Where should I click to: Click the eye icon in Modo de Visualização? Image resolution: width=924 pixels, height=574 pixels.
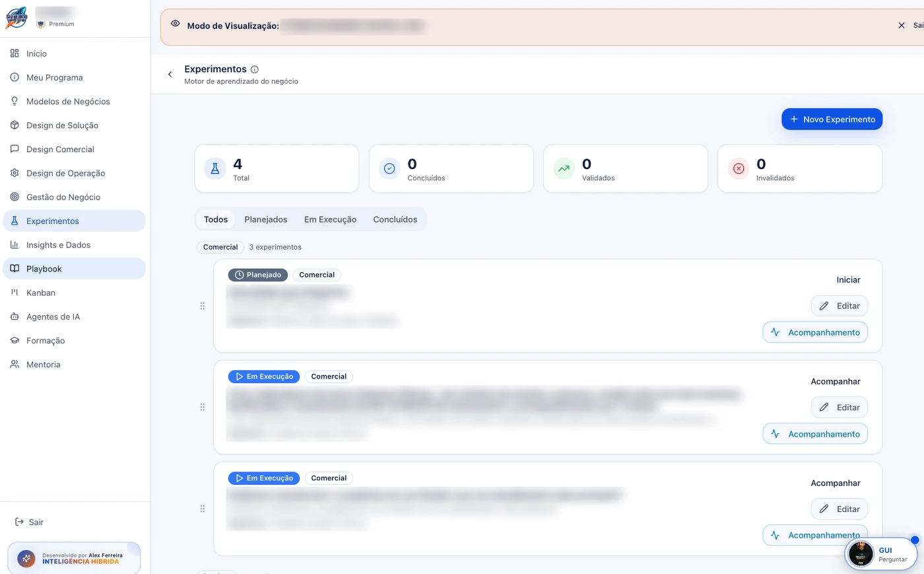tap(175, 23)
